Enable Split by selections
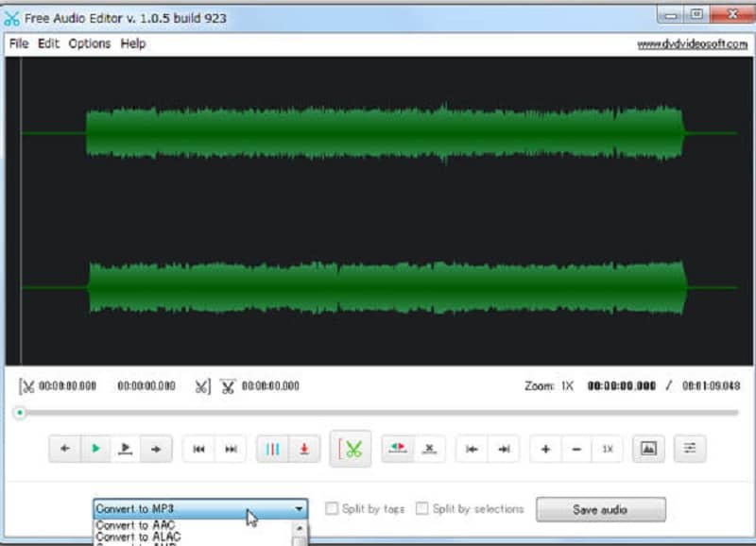This screenshot has width=756, height=546. tap(421, 508)
